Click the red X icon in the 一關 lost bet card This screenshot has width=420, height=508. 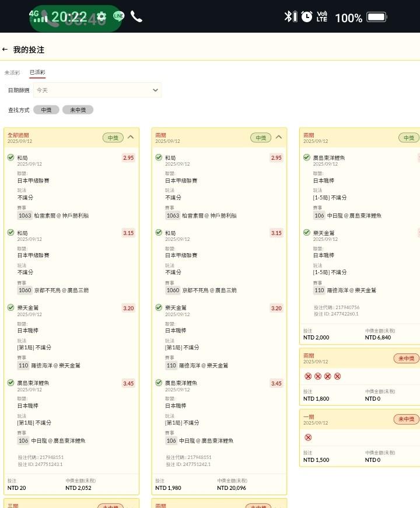click(308, 437)
